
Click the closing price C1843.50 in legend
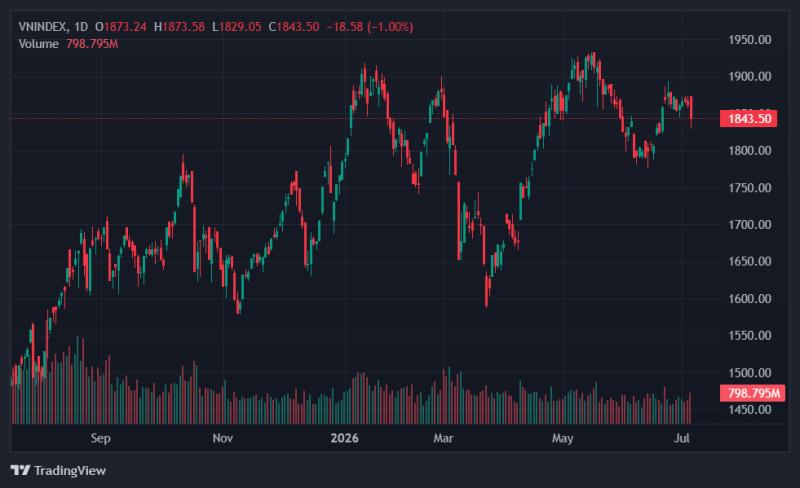tap(294, 27)
